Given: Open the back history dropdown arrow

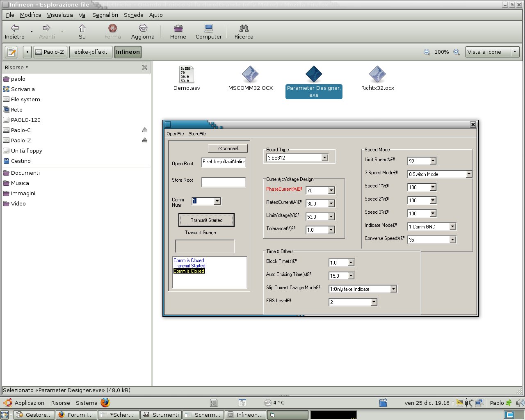Looking at the screenshot, I should pos(32,32).
